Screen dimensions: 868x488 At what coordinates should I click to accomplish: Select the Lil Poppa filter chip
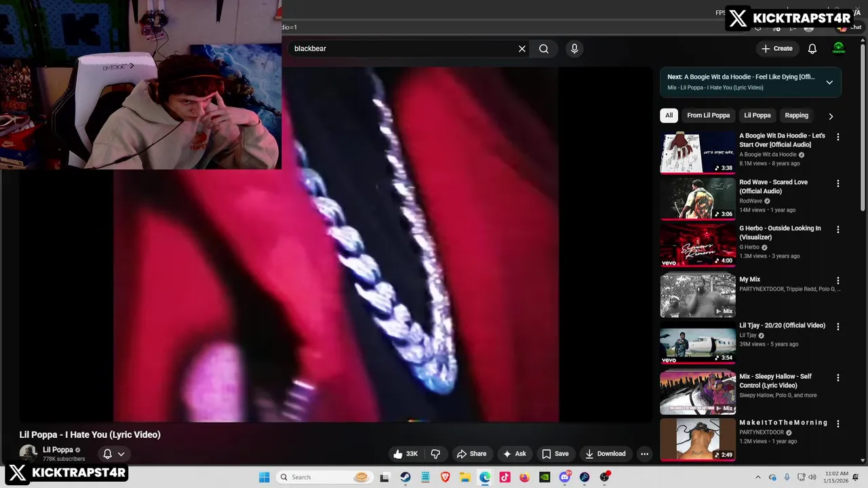[x=757, y=115]
